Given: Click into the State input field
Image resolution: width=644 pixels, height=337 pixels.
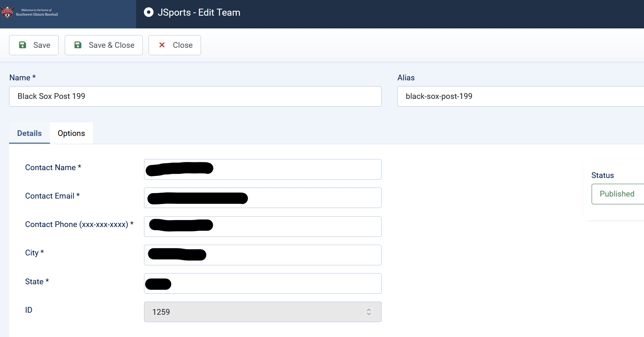Looking at the screenshot, I should (x=263, y=283).
